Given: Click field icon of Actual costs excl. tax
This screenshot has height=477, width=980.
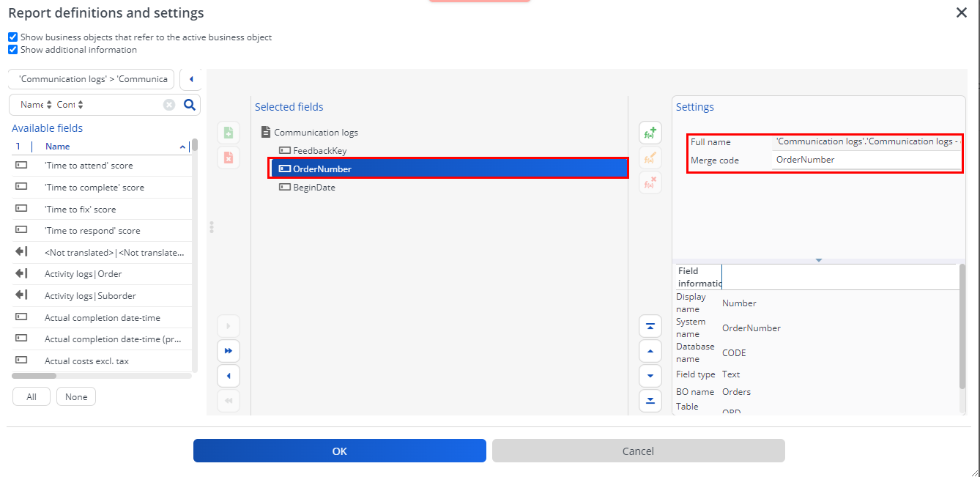Looking at the screenshot, I should point(21,360).
